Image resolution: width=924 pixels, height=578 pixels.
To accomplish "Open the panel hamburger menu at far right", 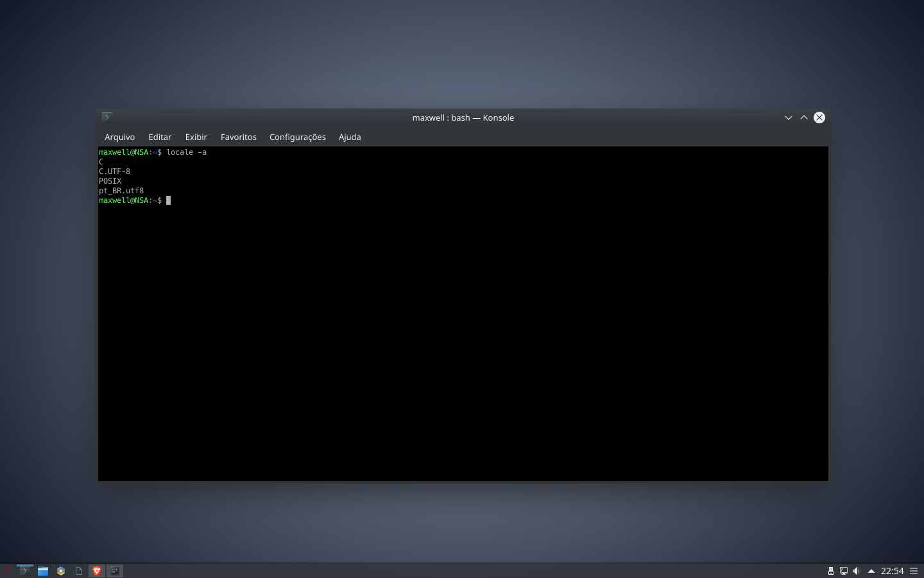I will pyautogui.click(x=914, y=570).
